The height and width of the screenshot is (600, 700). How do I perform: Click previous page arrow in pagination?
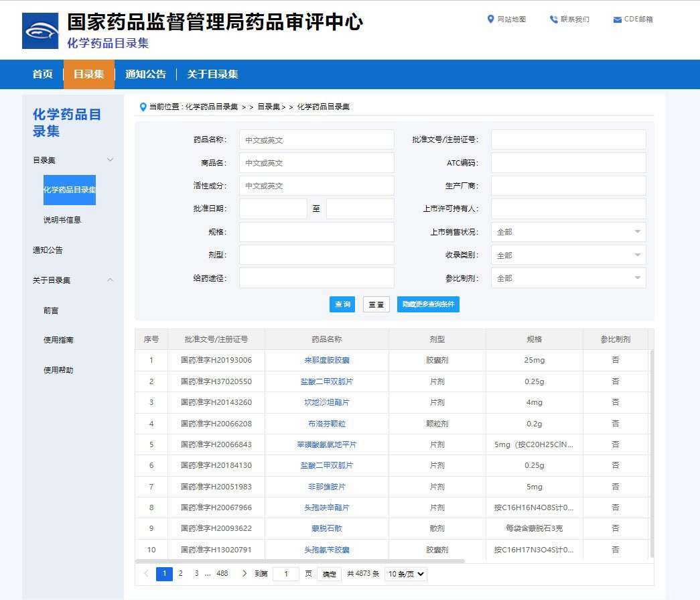tap(146, 573)
